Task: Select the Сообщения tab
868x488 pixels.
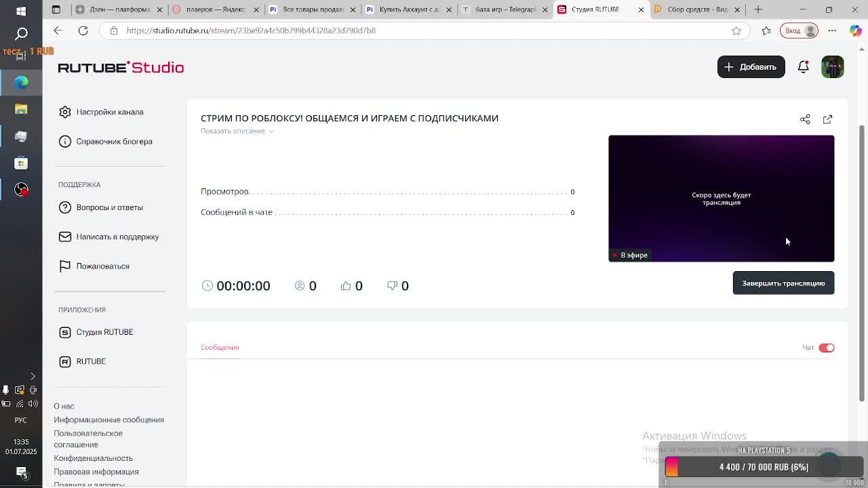Action: coord(220,347)
